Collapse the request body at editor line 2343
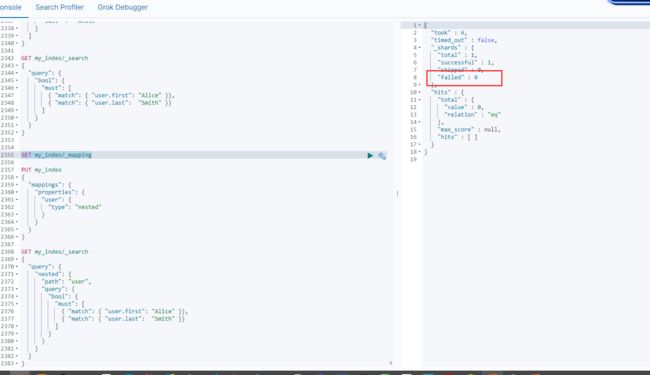This screenshot has height=375, width=650. pos(17,65)
